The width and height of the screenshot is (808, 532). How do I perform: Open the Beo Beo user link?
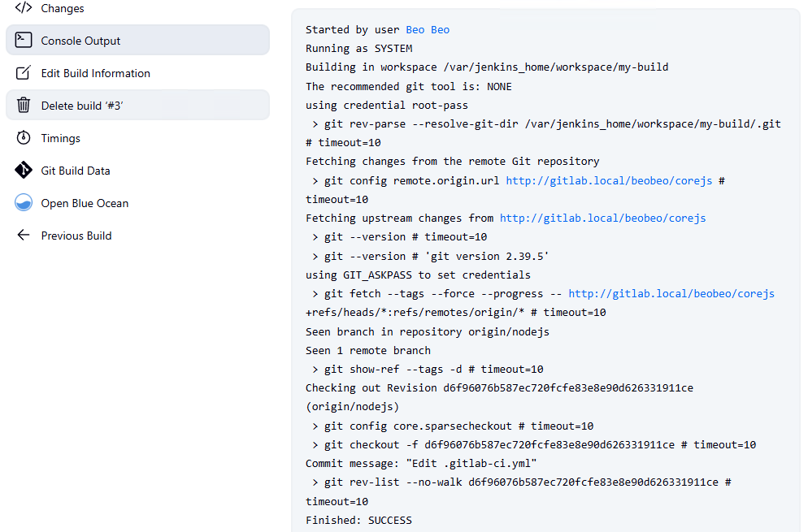[x=428, y=30]
